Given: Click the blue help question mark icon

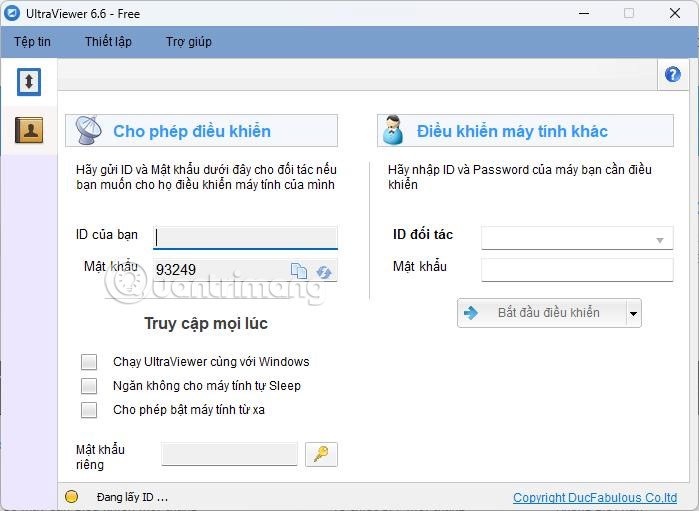Looking at the screenshot, I should tap(672, 75).
